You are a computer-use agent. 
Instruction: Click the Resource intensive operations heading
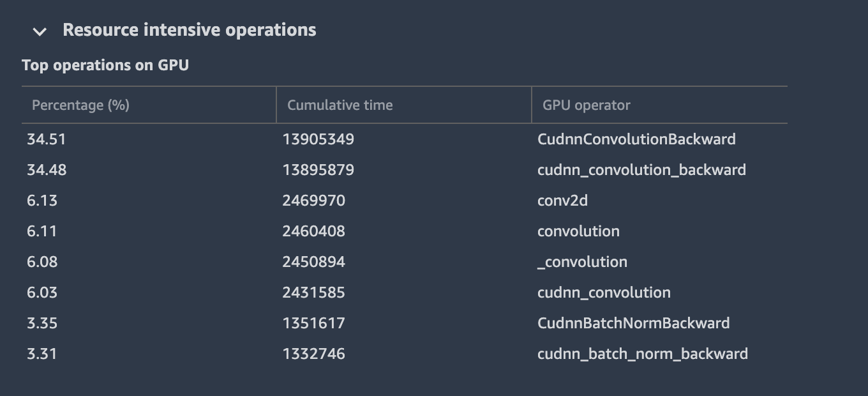pyautogui.click(x=189, y=30)
